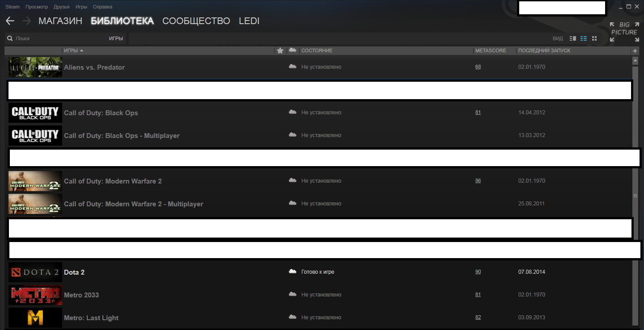Open Metascore 81 link for Metro 2033
This screenshot has width=644, height=330.
pos(478,295)
